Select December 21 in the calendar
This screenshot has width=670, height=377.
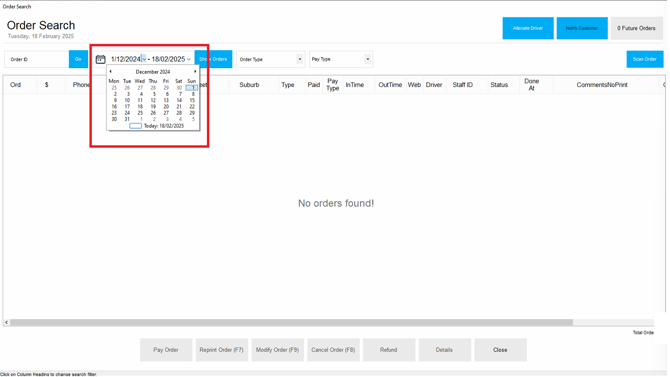(x=179, y=107)
